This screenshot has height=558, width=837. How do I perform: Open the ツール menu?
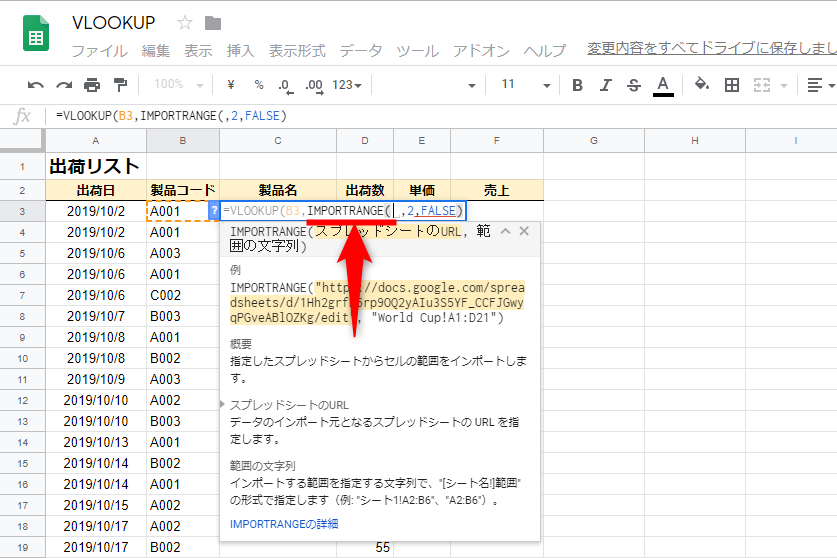[417, 51]
